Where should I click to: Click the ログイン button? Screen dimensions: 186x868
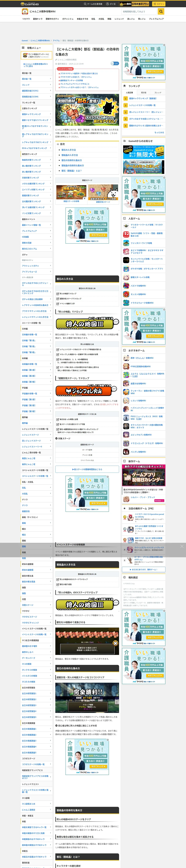click(x=159, y=4)
